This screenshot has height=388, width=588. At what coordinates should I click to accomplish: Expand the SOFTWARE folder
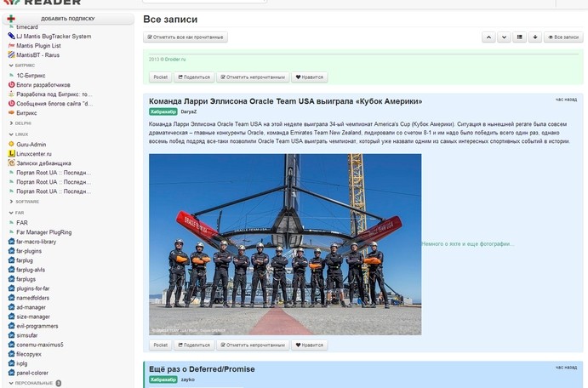point(11,202)
